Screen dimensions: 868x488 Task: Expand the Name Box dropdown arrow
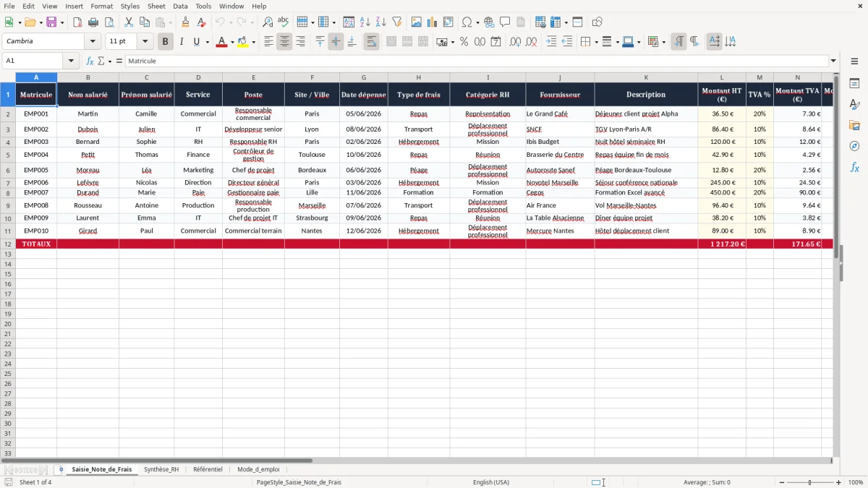point(71,61)
